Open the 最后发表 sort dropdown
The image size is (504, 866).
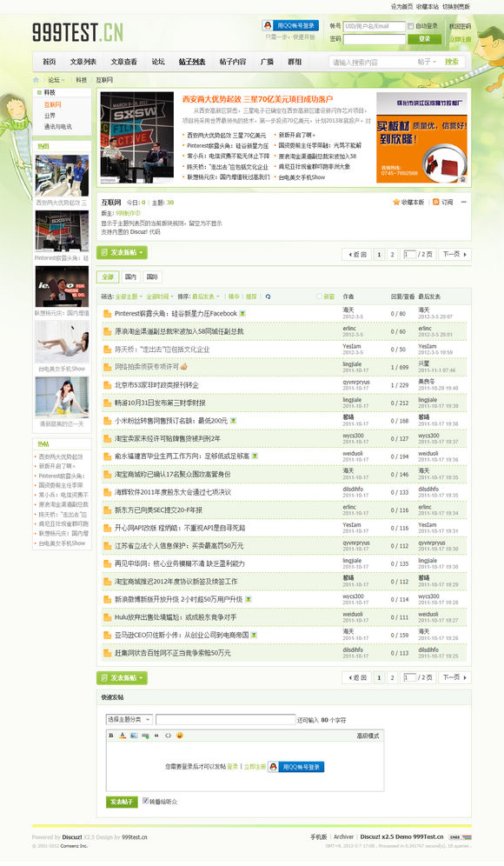pos(206,296)
